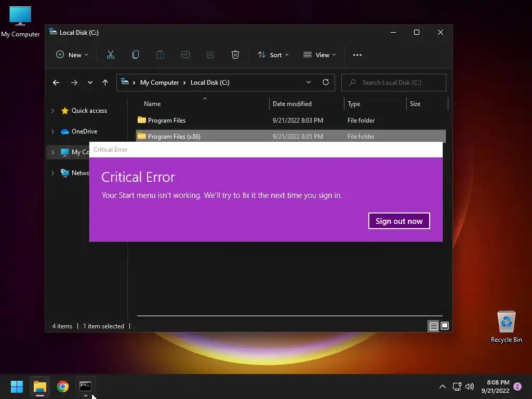Screen dimensions: 532x399
Task: Click the Sign out now button
Action: tap(399, 221)
